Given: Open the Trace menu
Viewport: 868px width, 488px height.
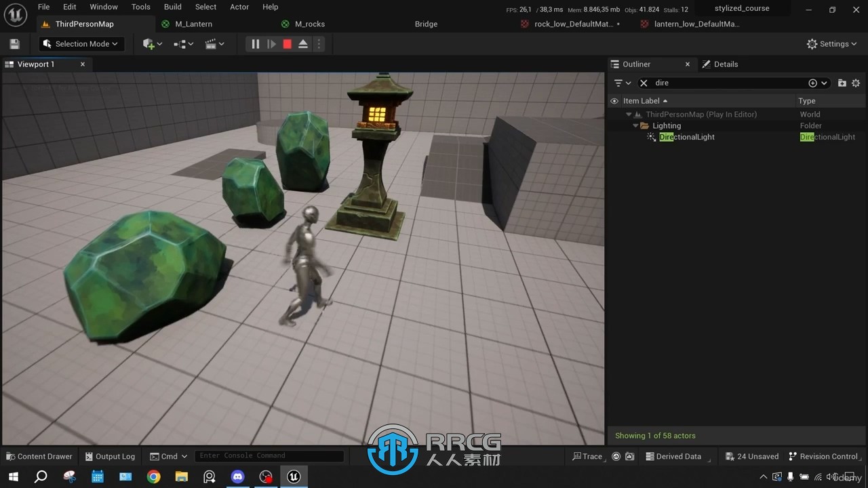Looking at the screenshot, I should (x=587, y=456).
